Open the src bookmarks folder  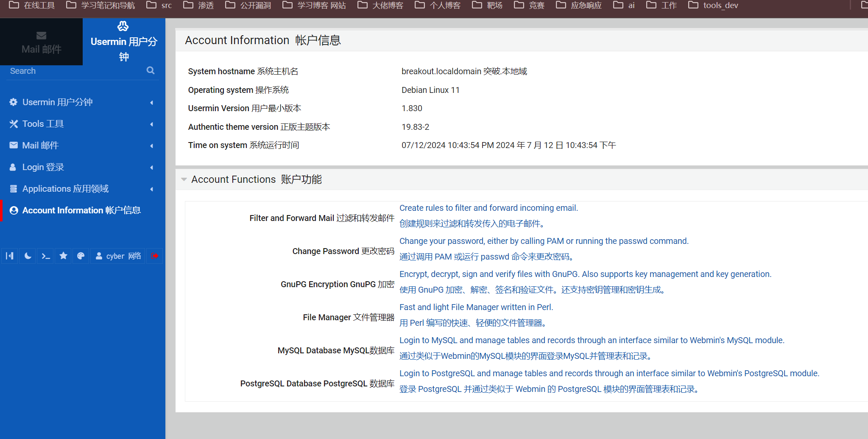click(x=159, y=6)
